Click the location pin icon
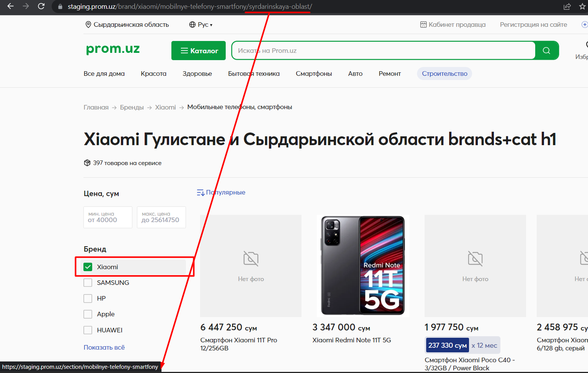Image resolution: width=588 pixels, height=373 pixels. click(88, 25)
